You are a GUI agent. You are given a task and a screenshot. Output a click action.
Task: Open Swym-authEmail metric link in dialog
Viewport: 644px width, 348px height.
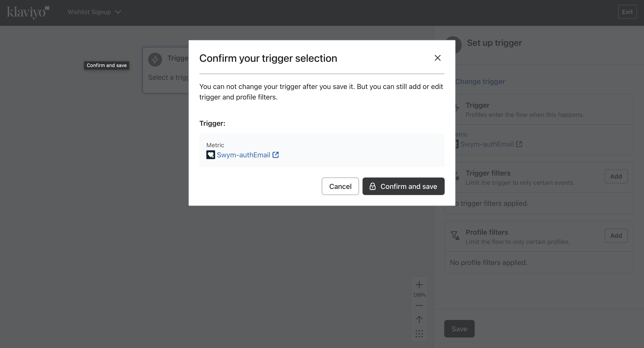[243, 155]
